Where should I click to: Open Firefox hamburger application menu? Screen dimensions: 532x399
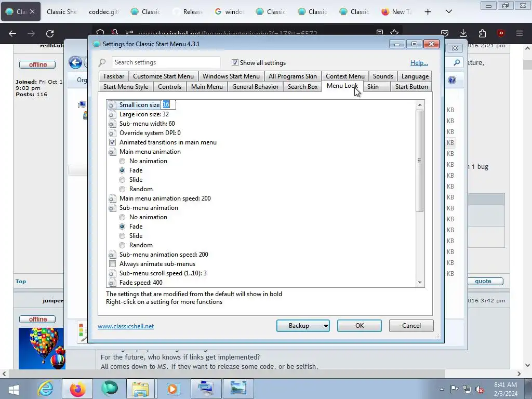(520, 33)
